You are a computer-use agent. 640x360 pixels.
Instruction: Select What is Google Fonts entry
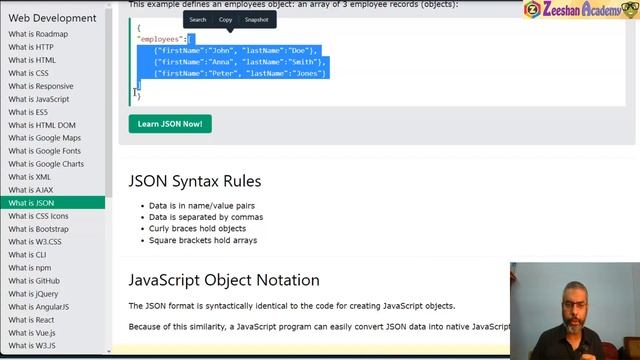pyautogui.click(x=44, y=151)
